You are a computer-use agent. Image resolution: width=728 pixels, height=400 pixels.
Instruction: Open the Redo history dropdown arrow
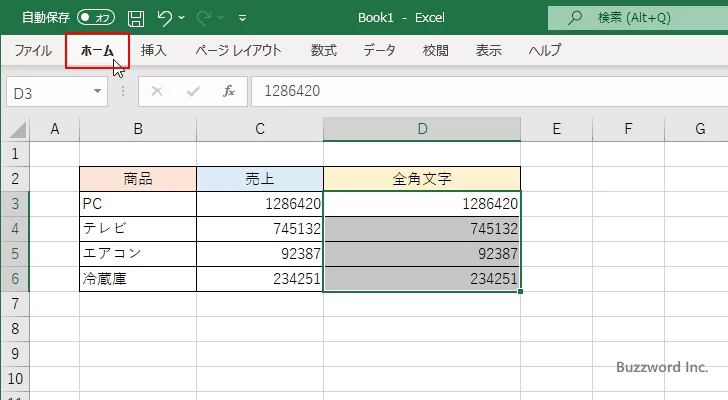click(x=221, y=18)
